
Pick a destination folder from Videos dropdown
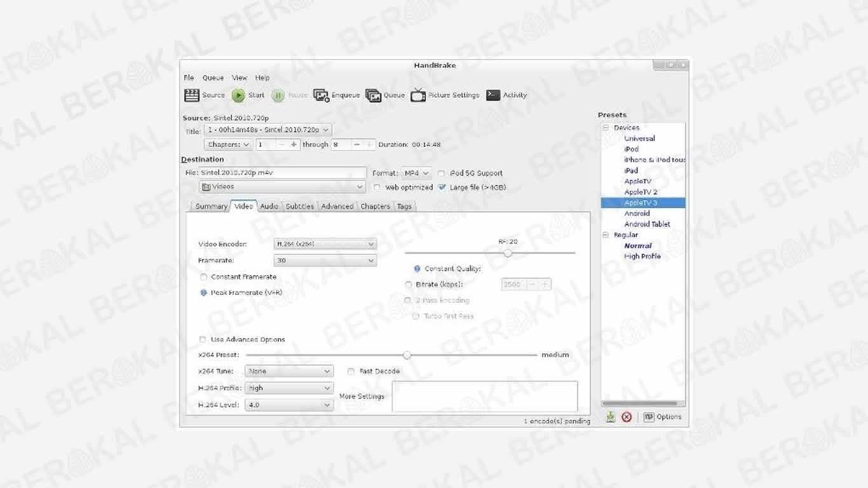pyautogui.click(x=282, y=187)
